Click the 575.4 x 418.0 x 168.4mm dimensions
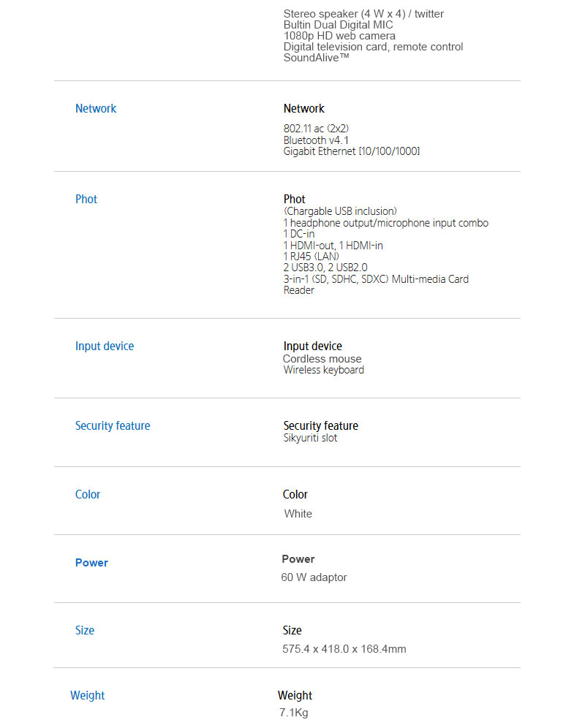 [344, 649]
